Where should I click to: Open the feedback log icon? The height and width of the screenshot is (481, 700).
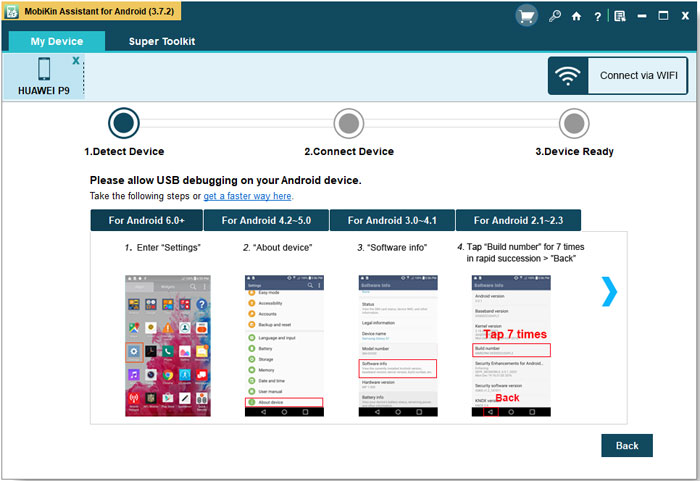[620, 17]
